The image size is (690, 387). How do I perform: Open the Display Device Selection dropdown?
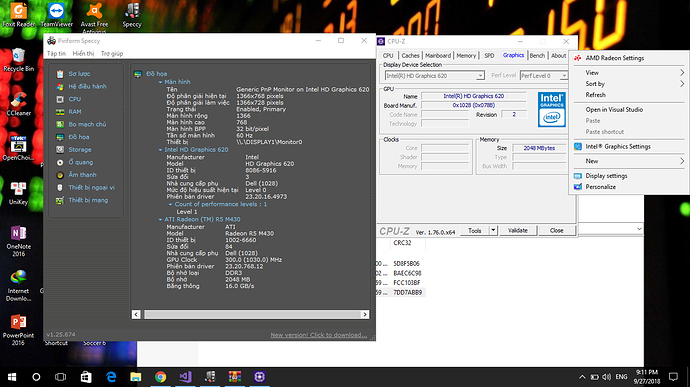435,76
